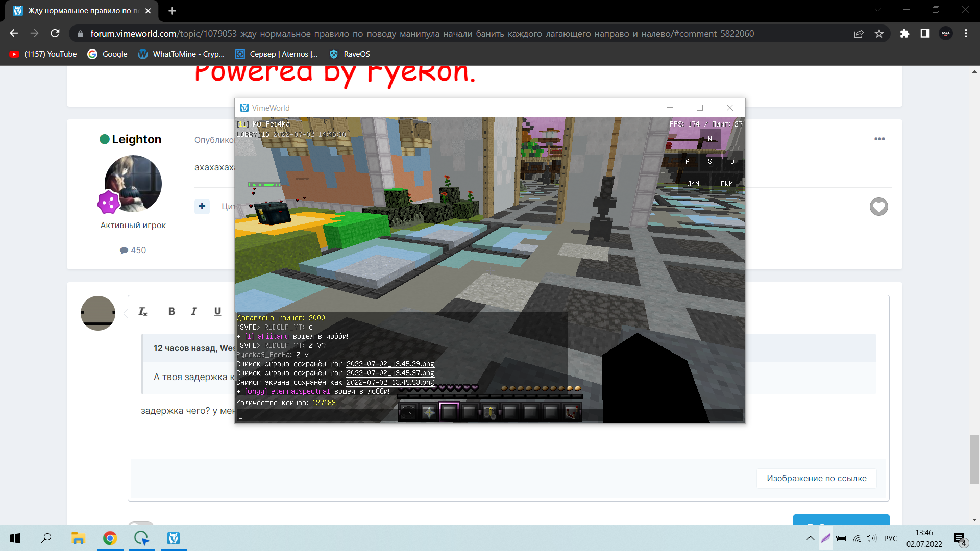React to Leighton's post with the heart
The width and height of the screenshot is (980, 551).
click(878, 207)
